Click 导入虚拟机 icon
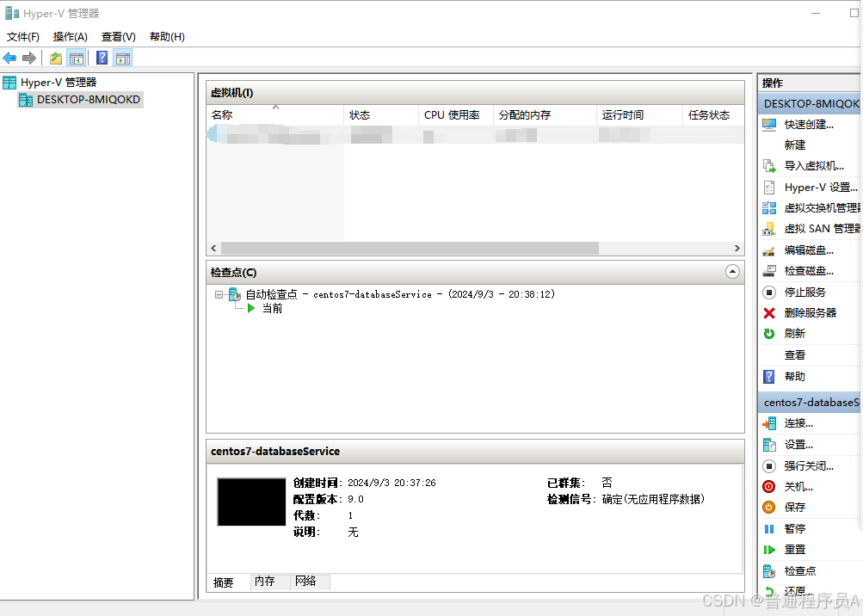863x616 pixels. coord(769,166)
